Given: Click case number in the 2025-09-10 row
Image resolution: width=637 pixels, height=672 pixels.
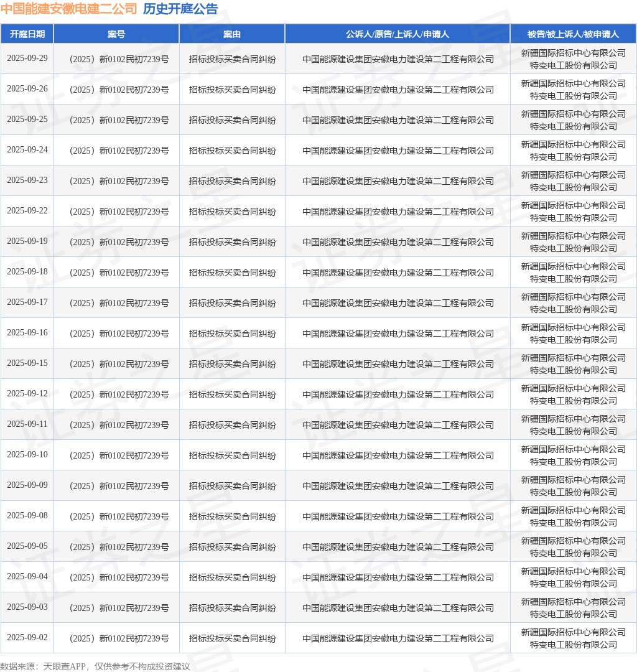Looking at the screenshot, I should click(x=119, y=455).
